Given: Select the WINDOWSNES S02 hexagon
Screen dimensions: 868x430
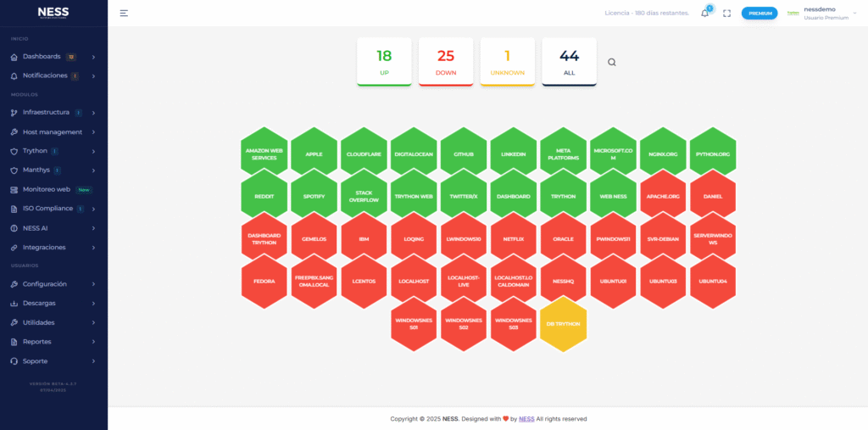Looking at the screenshot, I should tap(464, 324).
